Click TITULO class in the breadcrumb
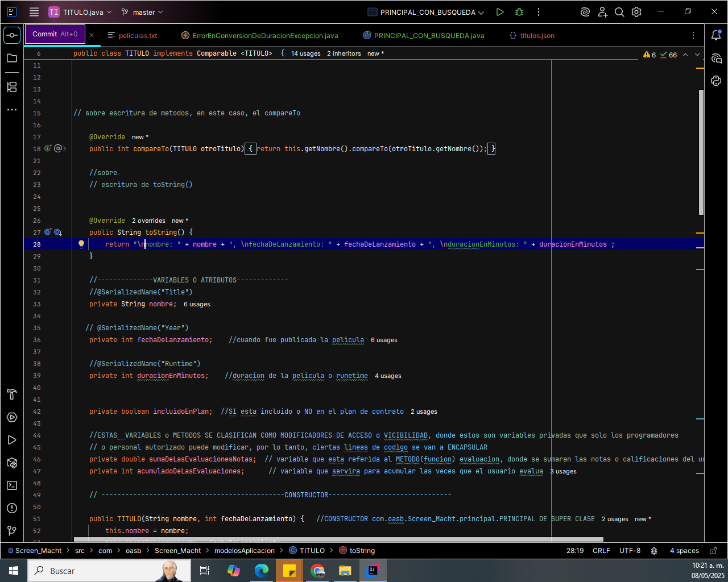This screenshot has width=728, height=582. pos(307,551)
